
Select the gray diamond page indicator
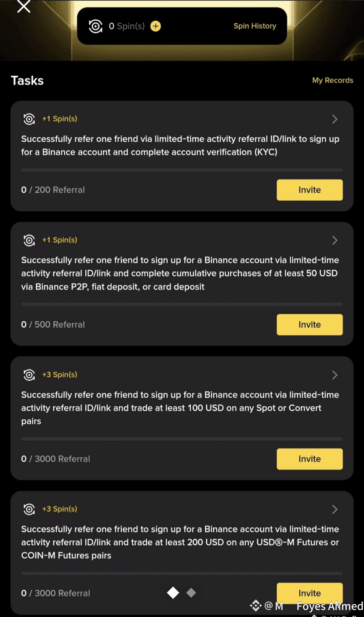click(x=191, y=593)
